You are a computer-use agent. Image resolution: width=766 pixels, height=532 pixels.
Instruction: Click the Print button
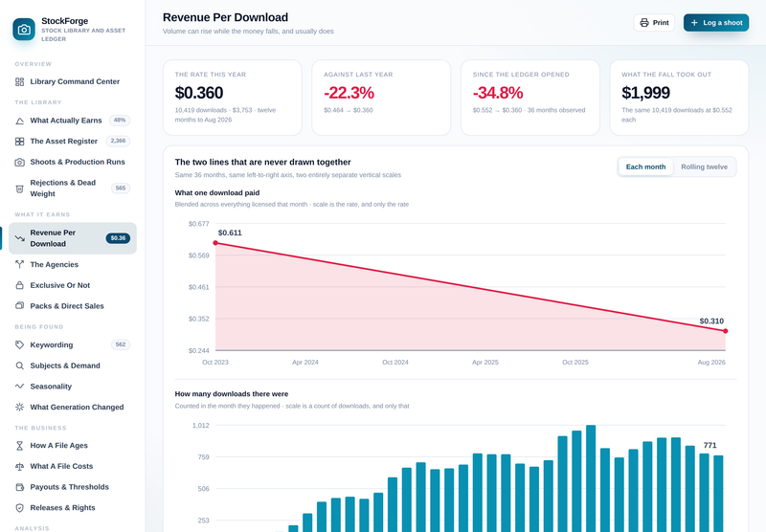pos(654,23)
